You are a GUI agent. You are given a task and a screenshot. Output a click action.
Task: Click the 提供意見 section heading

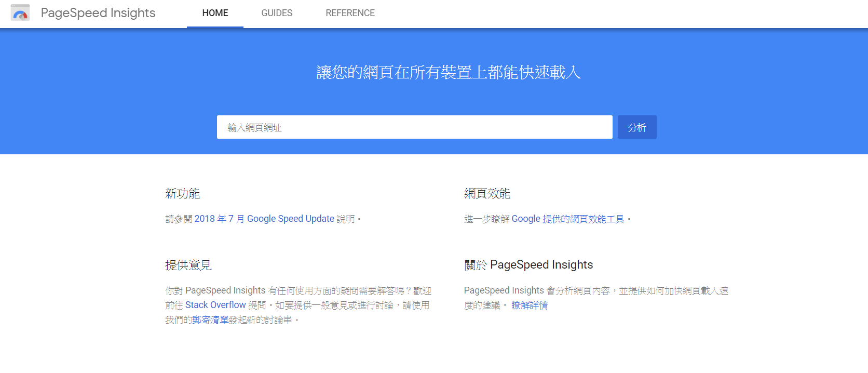(188, 265)
